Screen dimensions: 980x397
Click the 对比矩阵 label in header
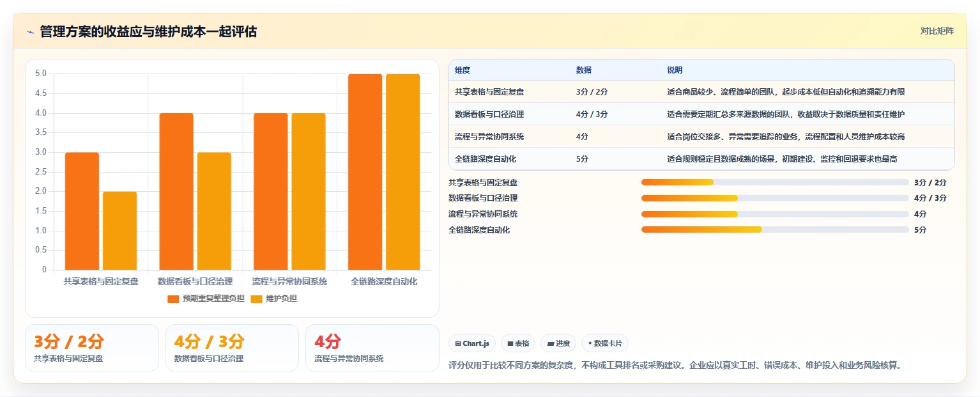pyautogui.click(x=937, y=31)
